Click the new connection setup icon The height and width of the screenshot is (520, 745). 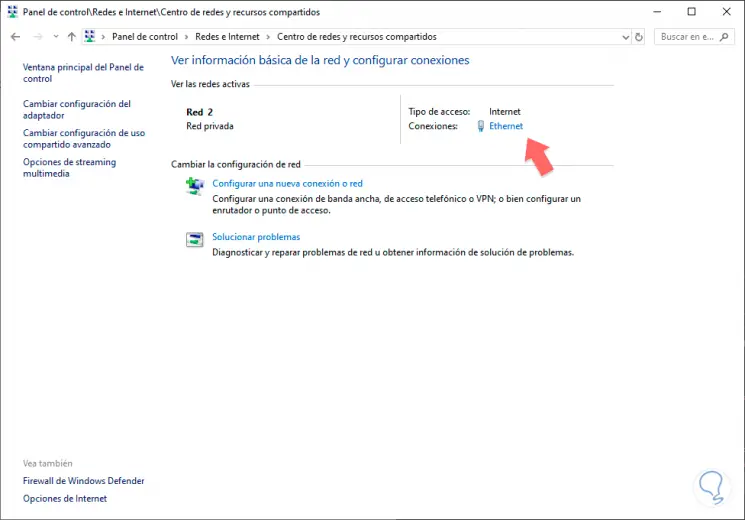(195, 186)
